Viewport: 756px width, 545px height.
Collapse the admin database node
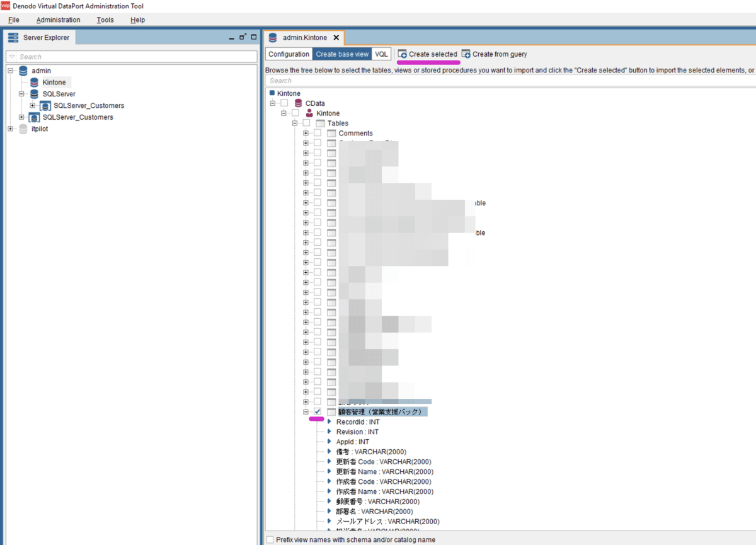pyautogui.click(x=11, y=71)
